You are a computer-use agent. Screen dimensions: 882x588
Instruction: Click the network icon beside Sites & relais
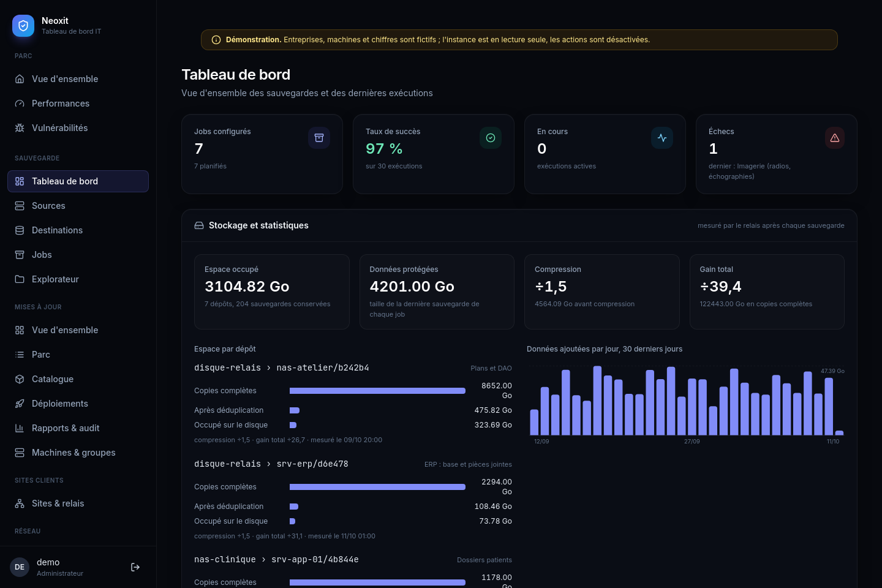click(20, 503)
